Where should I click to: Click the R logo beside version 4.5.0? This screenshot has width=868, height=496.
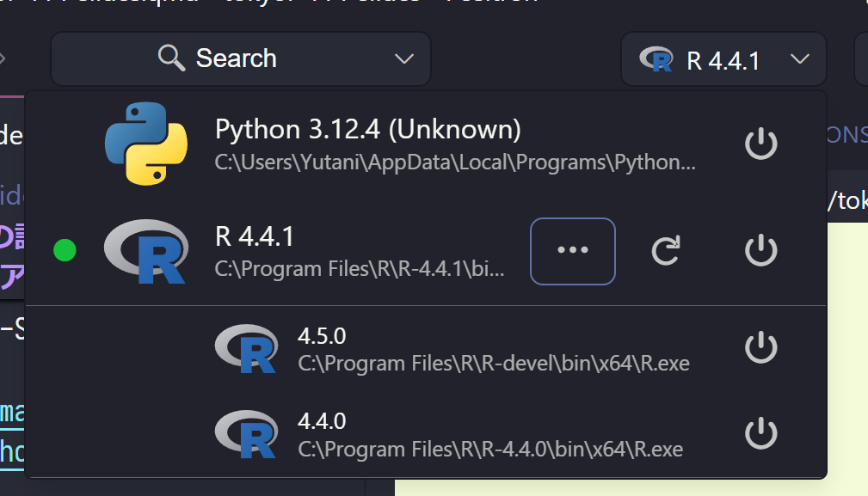[246, 348]
